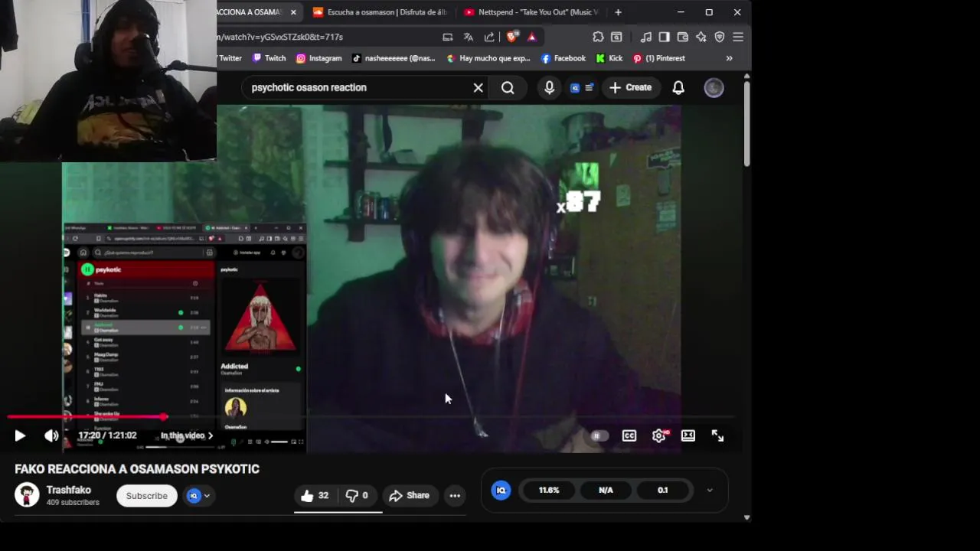Open the Twitch bookmark
The image size is (980, 551).
269,58
